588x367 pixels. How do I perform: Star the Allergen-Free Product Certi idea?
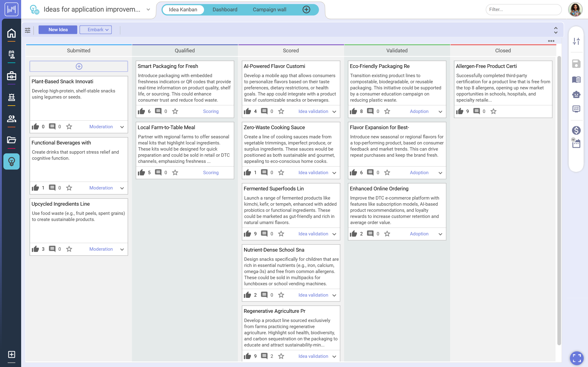coord(493,111)
